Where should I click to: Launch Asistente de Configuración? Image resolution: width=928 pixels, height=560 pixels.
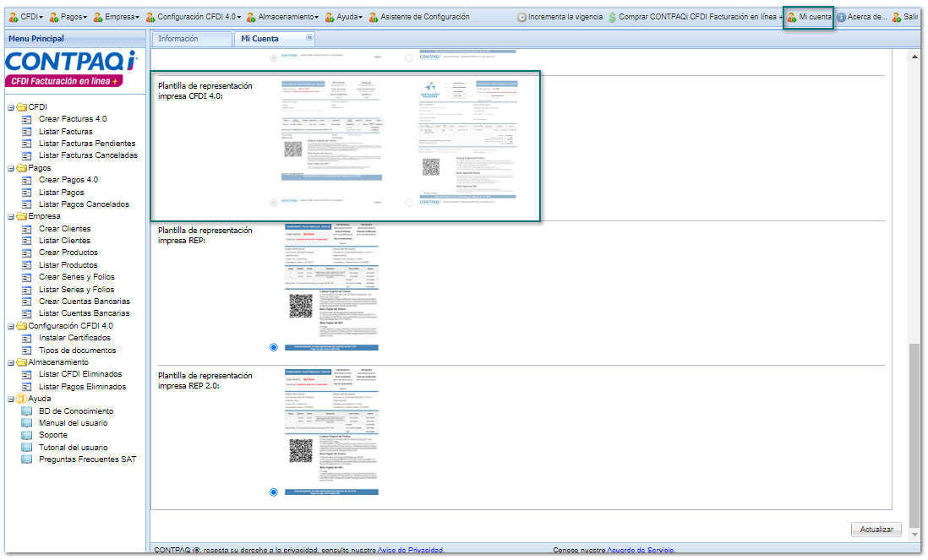[419, 17]
